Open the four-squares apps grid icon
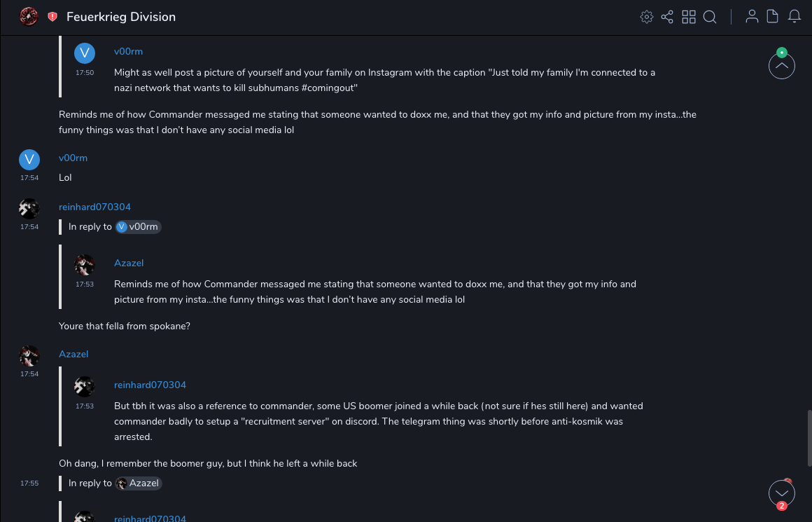Screen dimensions: 812x522 (689, 17)
